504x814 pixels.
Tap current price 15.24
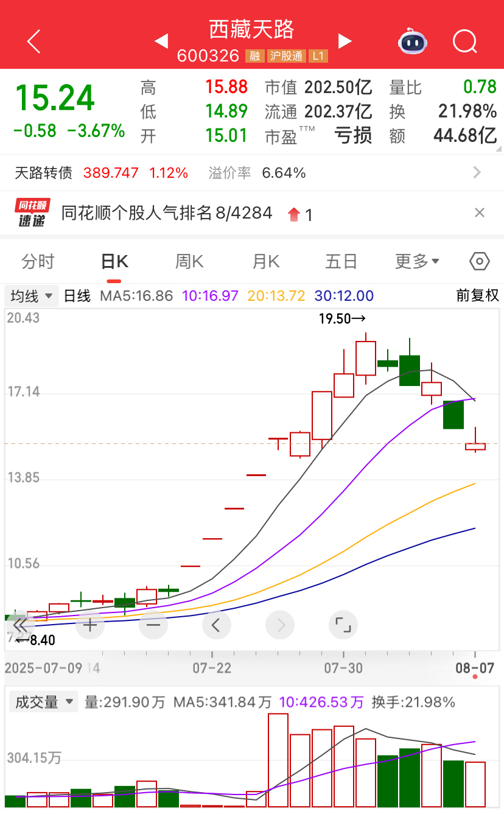[55, 97]
